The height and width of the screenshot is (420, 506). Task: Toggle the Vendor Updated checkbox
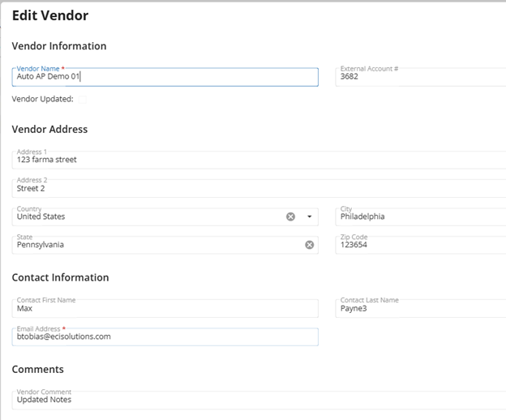(x=83, y=100)
